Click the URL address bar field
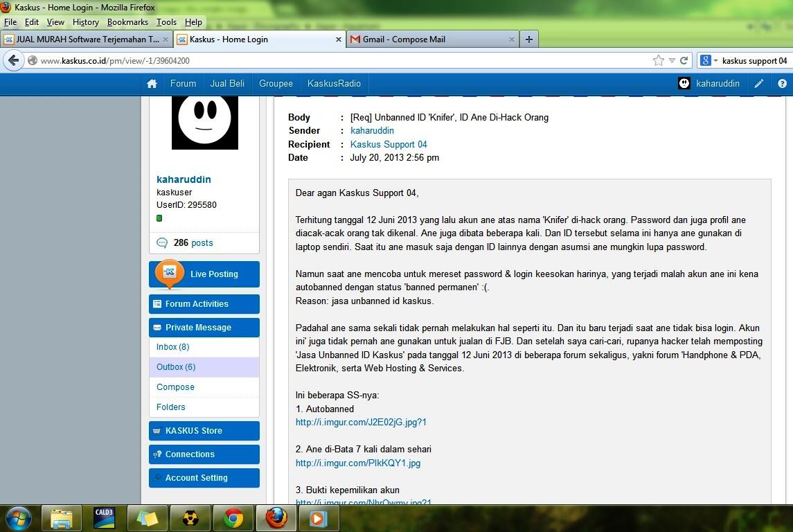Screen dimensions: 793x532 click(x=344, y=61)
